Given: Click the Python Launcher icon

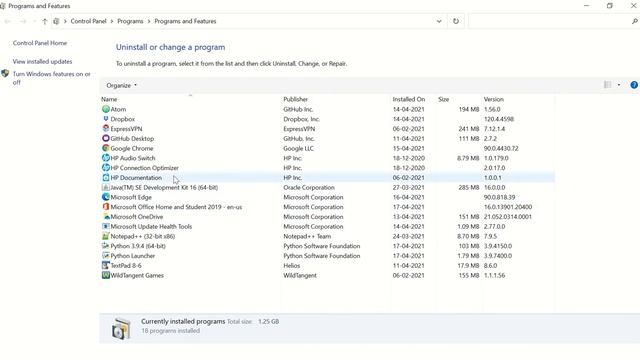Looking at the screenshot, I should tap(106, 256).
